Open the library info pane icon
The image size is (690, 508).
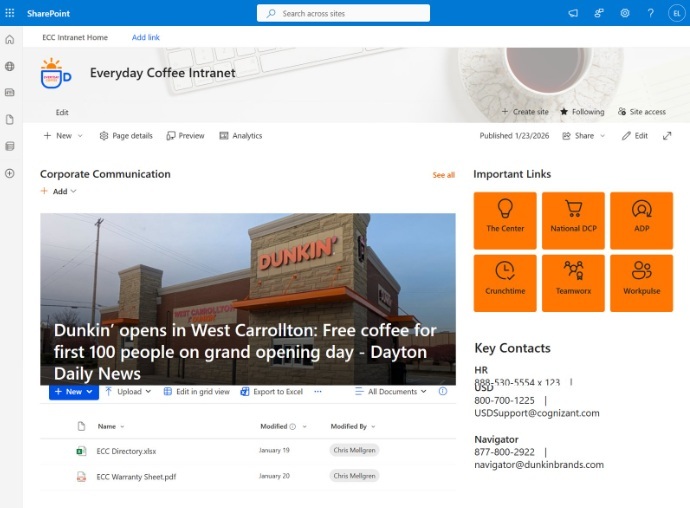tap(443, 391)
